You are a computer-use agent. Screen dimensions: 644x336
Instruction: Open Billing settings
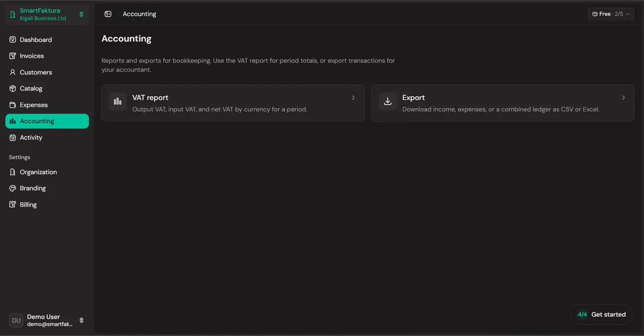click(47, 205)
